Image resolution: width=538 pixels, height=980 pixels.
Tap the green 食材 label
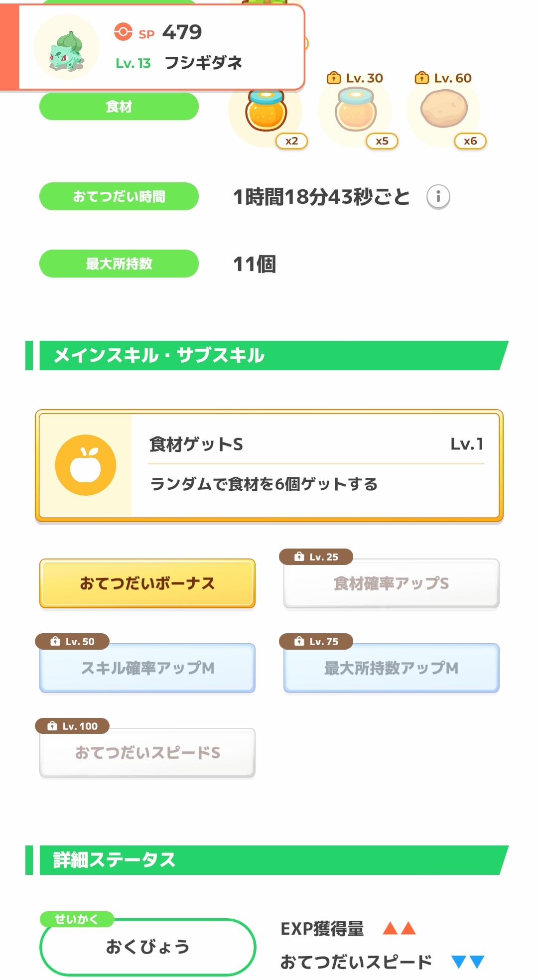click(119, 107)
